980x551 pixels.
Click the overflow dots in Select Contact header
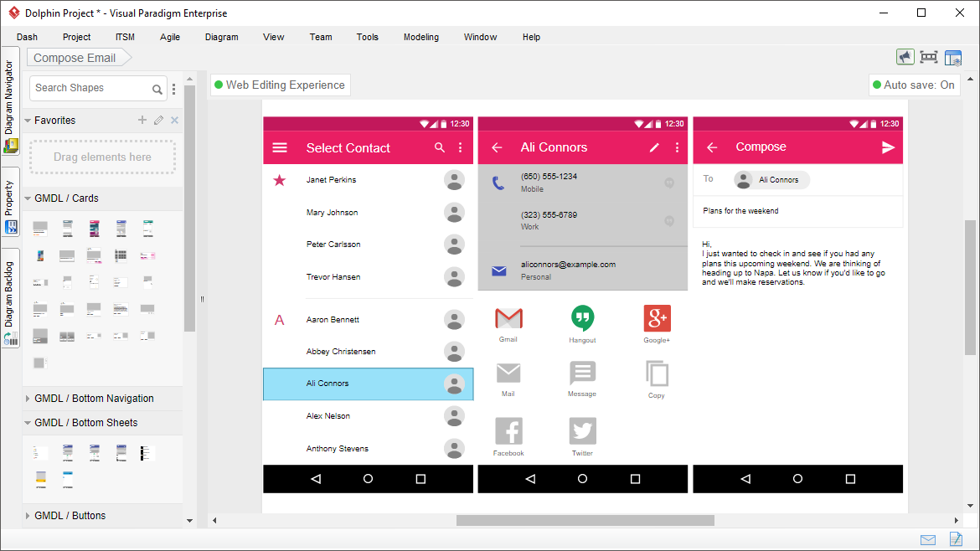[461, 147]
